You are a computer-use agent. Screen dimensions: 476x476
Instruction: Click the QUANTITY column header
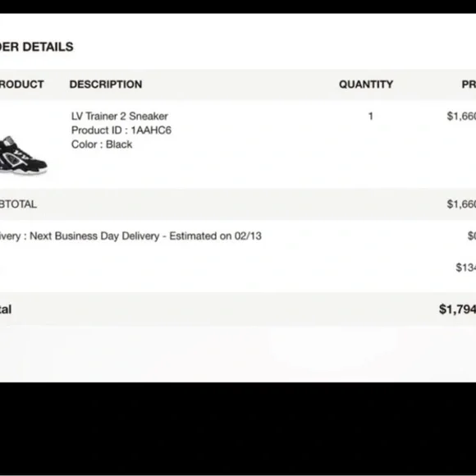[366, 84]
